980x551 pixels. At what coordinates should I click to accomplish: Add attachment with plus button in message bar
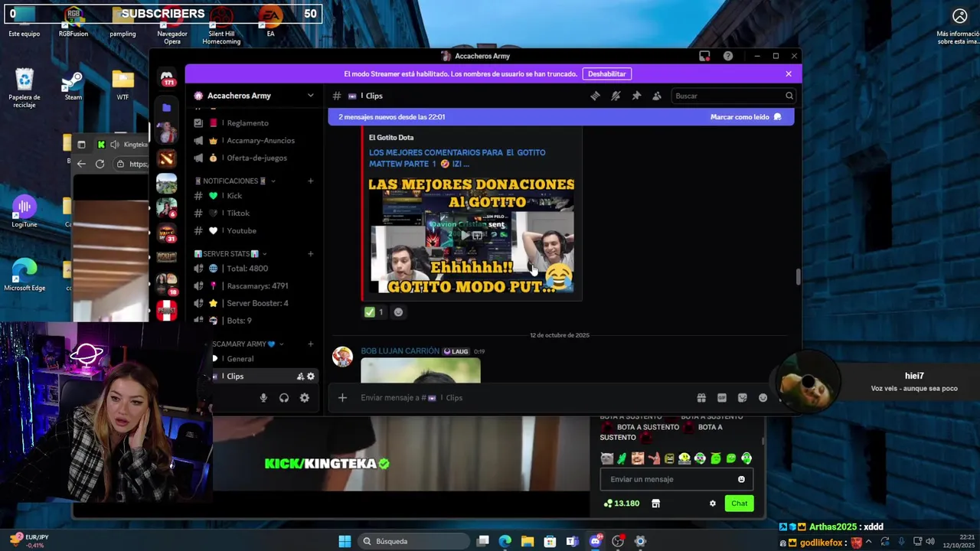click(342, 398)
